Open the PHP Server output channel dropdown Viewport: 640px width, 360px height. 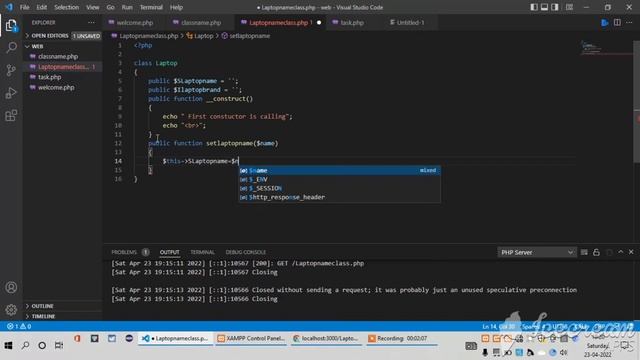pos(537,252)
